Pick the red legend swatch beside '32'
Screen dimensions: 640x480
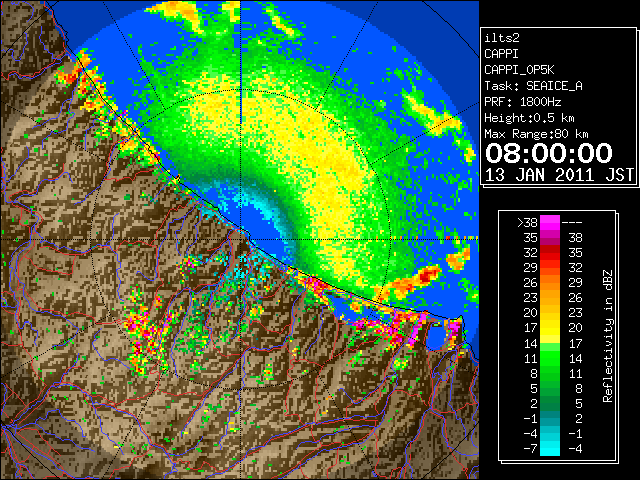tap(550, 253)
